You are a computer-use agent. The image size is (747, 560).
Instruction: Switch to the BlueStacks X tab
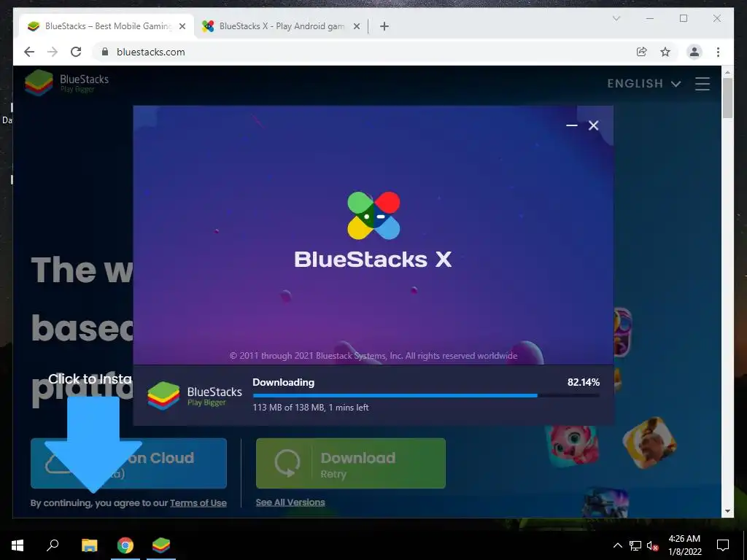[x=281, y=26]
